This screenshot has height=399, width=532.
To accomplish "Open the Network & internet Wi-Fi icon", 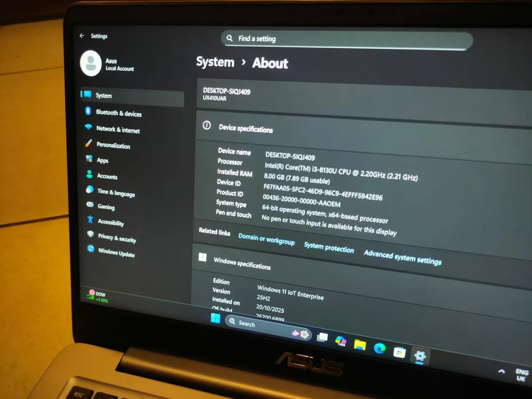I will click(x=88, y=128).
